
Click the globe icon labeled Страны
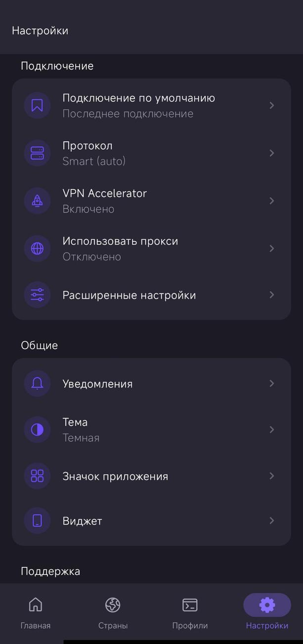[113, 604]
